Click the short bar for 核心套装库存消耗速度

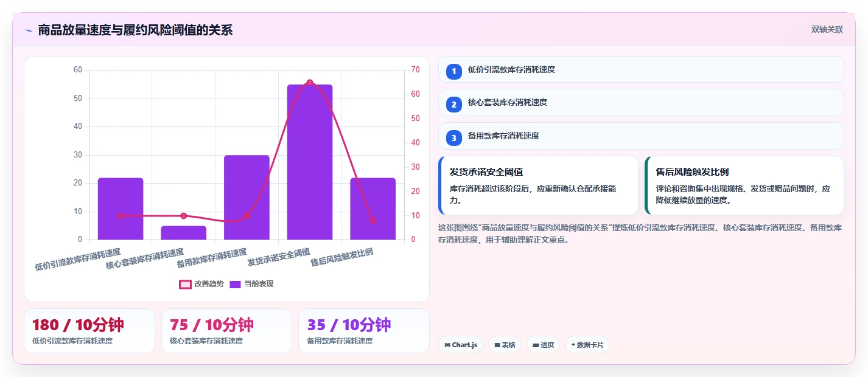pyautogui.click(x=183, y=233)
